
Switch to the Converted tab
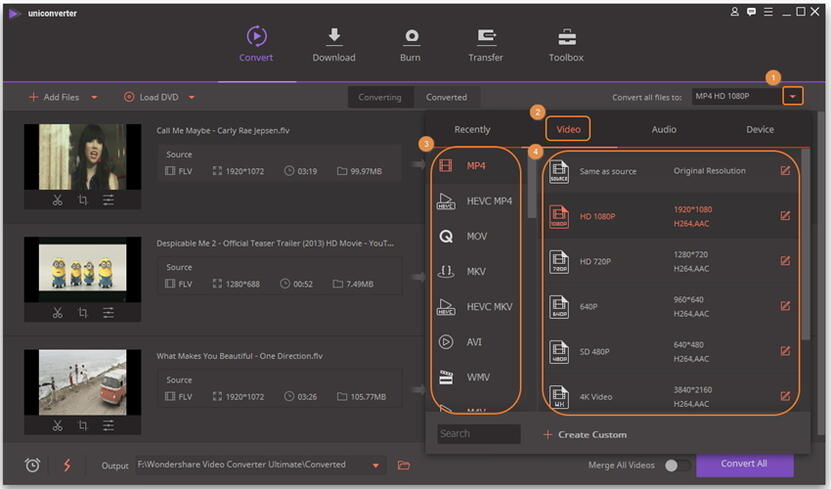[x=447, y=97]
